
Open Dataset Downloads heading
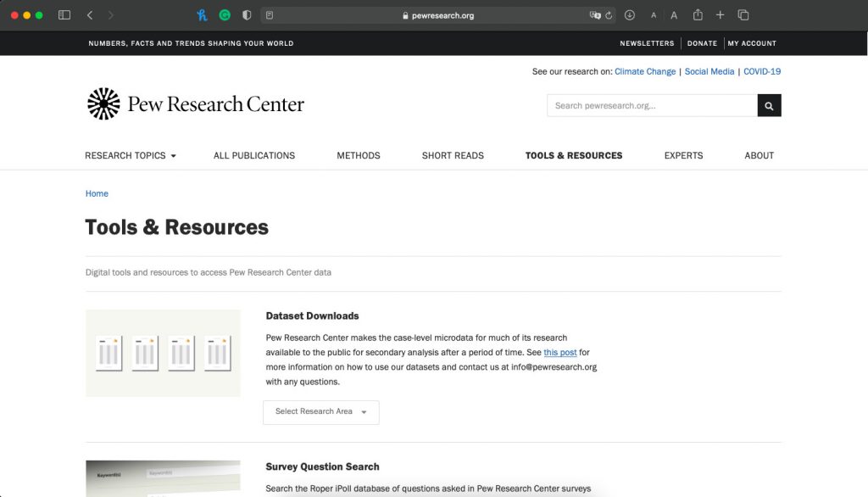point(312,316)
